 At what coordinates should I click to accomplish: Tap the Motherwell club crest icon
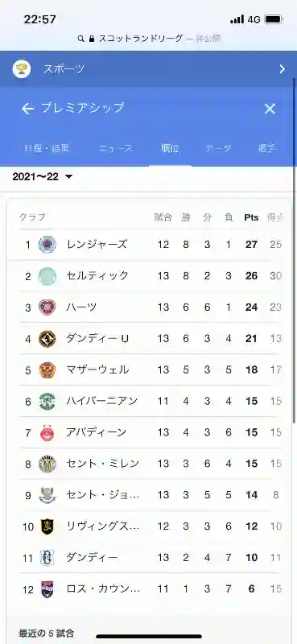(x=47, y=369)
